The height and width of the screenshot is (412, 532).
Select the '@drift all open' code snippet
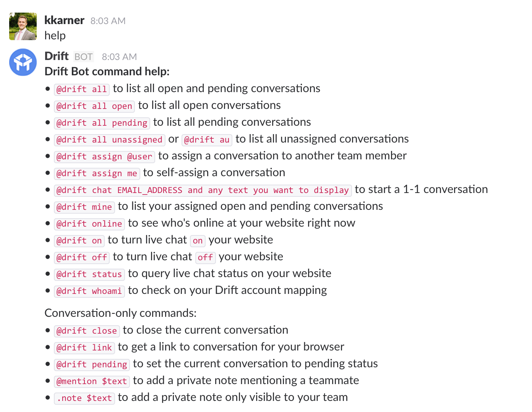[94, 106]
